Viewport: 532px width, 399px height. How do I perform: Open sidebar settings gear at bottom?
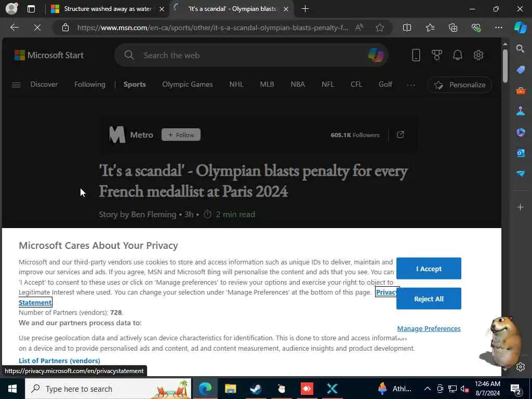click(x=521, y=367)
